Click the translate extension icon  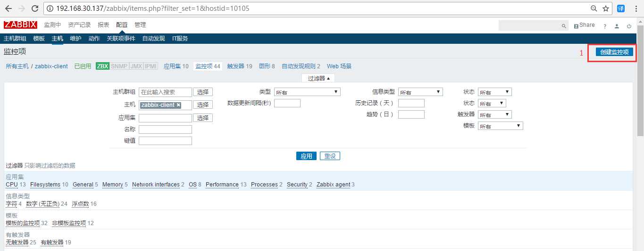tap(621, 8)
